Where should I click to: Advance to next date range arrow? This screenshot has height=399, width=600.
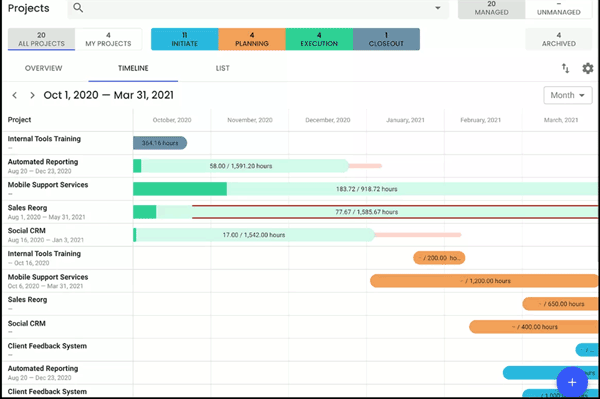(33, 95)
